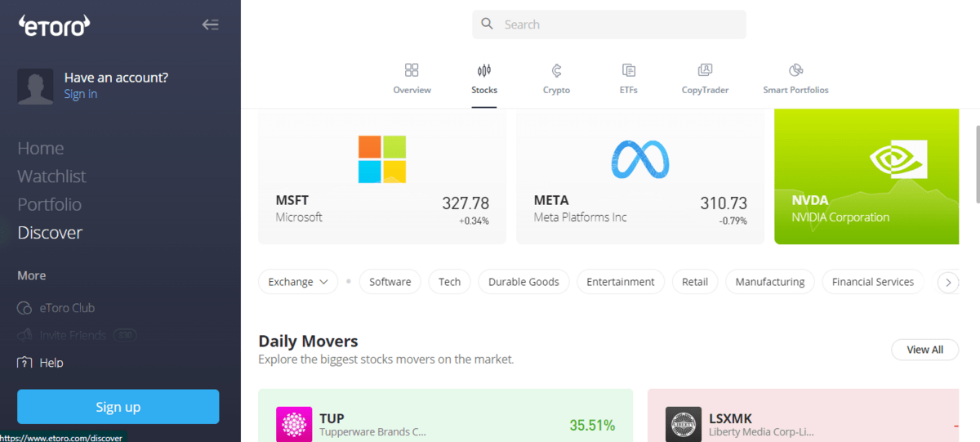Click the CopyTrader icon
The width and height of the screenshot is (980, 442).
pyautogui.click(x=705, y=70)
